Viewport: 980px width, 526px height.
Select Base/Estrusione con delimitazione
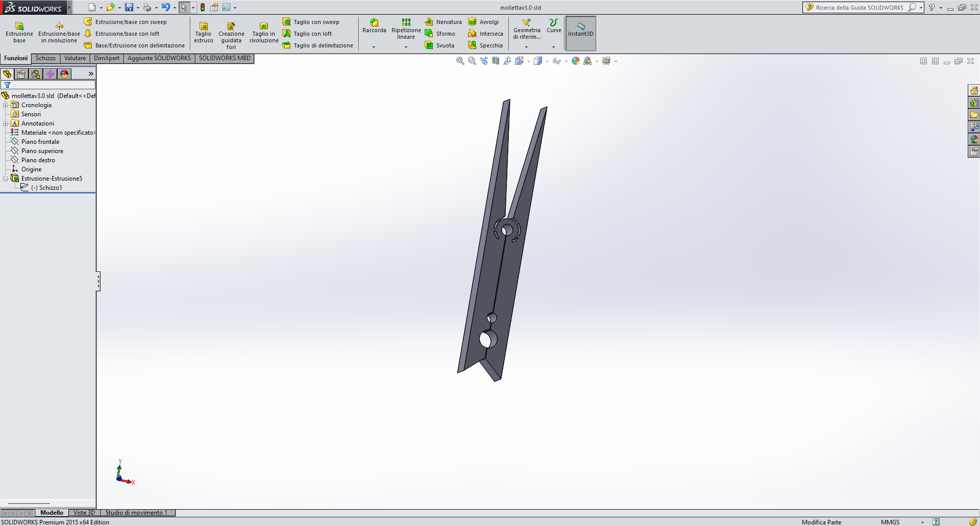pos(134,45)
